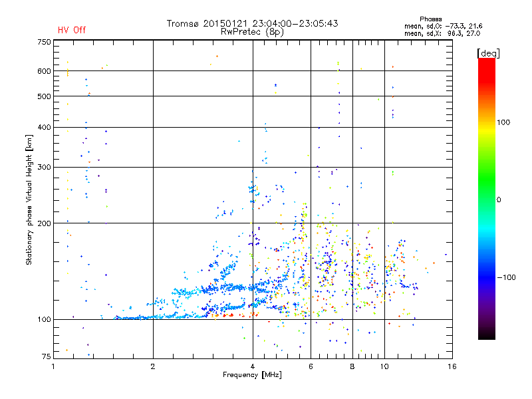The height and width of the screenshot is (399, 532).
Task: Click the colorbar tick label 100
Action: (x=503, y=122)
